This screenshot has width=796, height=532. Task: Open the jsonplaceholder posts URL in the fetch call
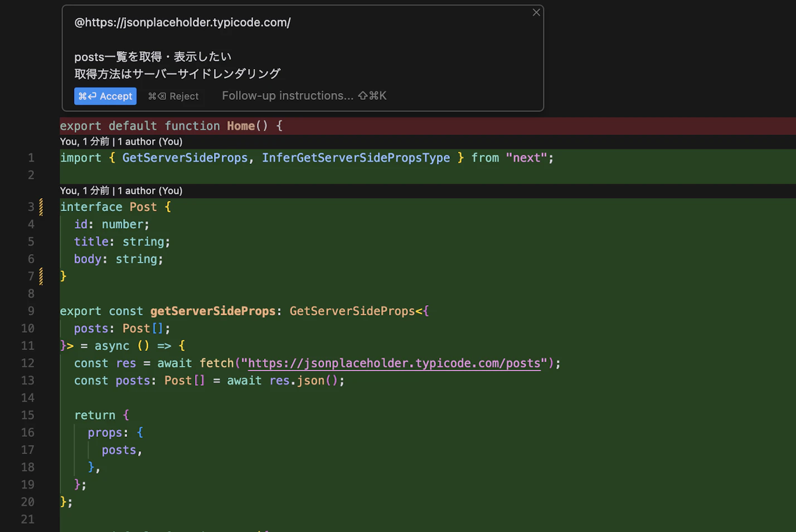[x=394, y=363]
